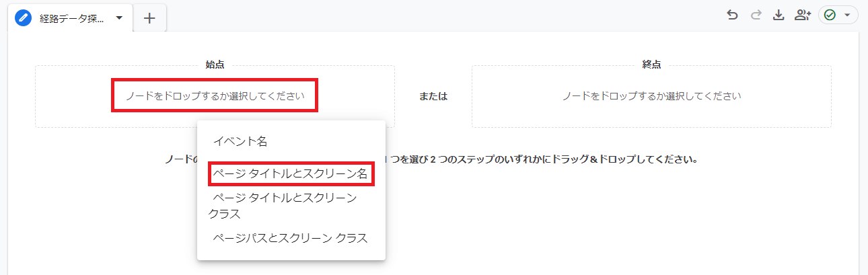Click the 始点 node drop area

pyautogui.click(x=215, y=96)
